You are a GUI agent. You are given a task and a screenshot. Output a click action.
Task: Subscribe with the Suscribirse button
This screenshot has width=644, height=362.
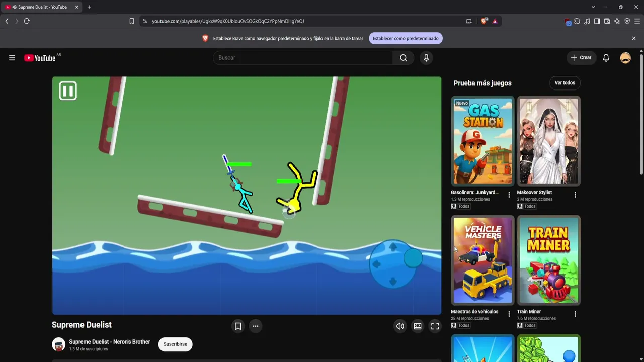coord(175,344)
